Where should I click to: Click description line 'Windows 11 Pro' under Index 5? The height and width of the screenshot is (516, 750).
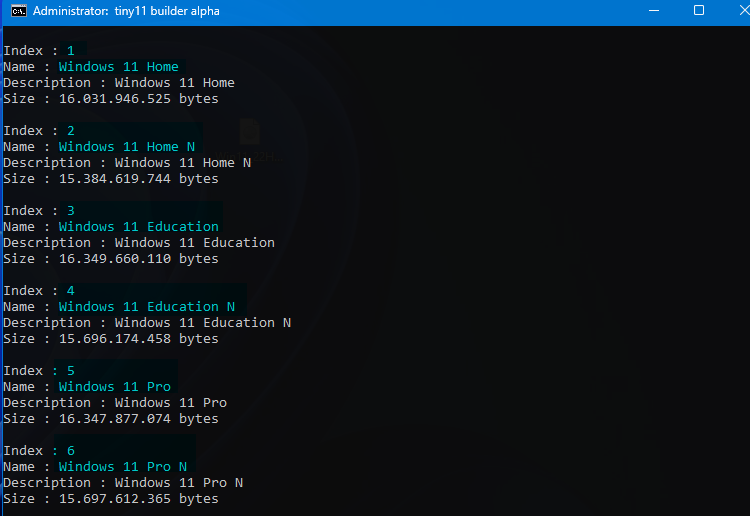point(115,403)
